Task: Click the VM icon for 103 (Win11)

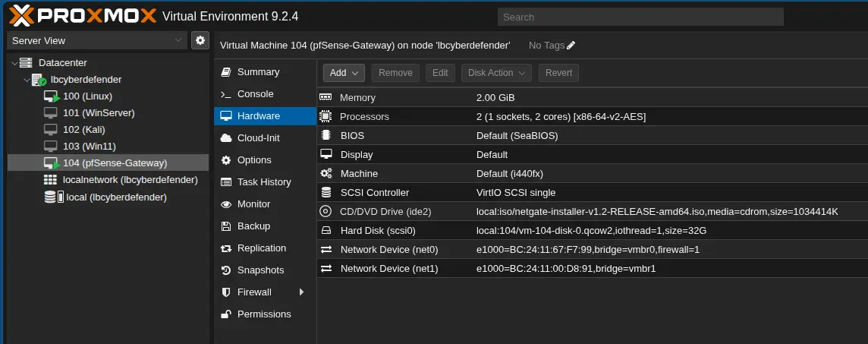Action: 51,147
